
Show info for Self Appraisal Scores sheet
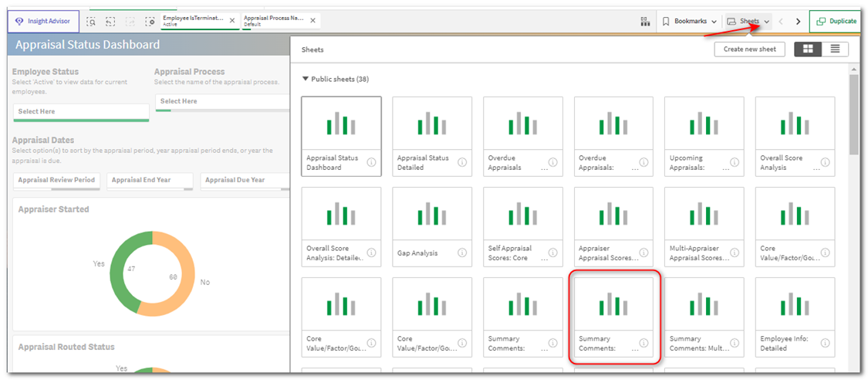click(x=553, y=253)
